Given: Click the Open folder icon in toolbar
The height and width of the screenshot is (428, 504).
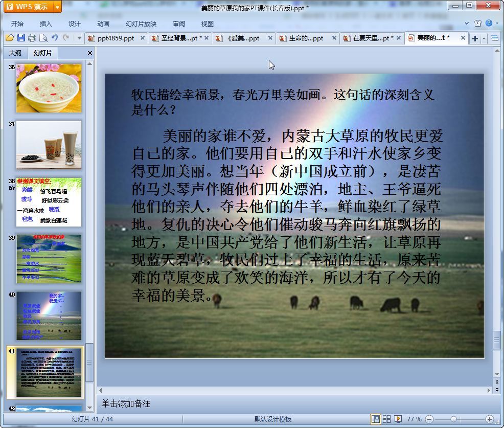Looking at the screenshot, I should pyautogui.click(x=10, y=38).
